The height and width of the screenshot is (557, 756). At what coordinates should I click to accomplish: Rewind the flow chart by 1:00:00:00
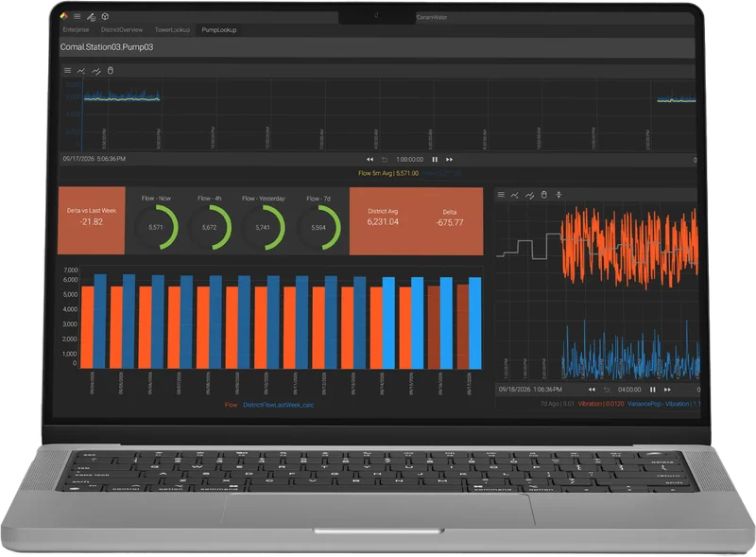[x=369, y=159]
